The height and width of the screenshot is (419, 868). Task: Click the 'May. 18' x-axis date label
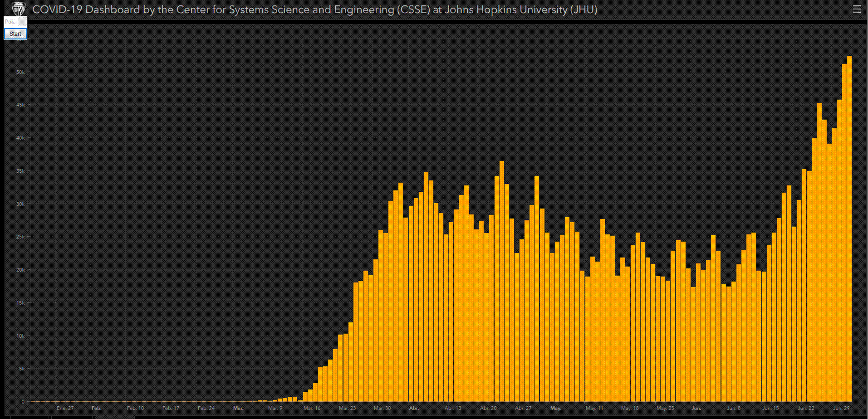pyautogui.click(x=629, y=408)
